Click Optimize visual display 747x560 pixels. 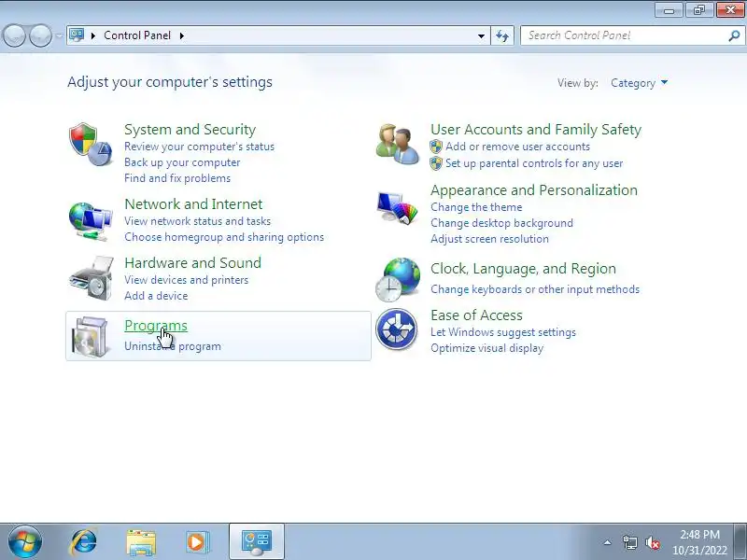click(486, 348)
